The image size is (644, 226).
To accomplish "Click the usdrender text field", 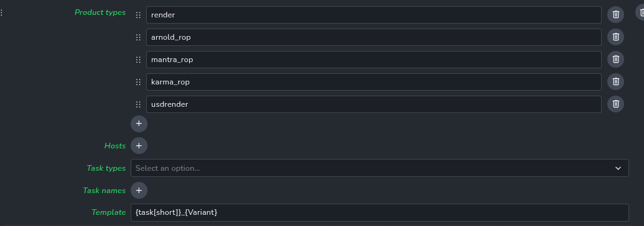I will pos(374,104).
